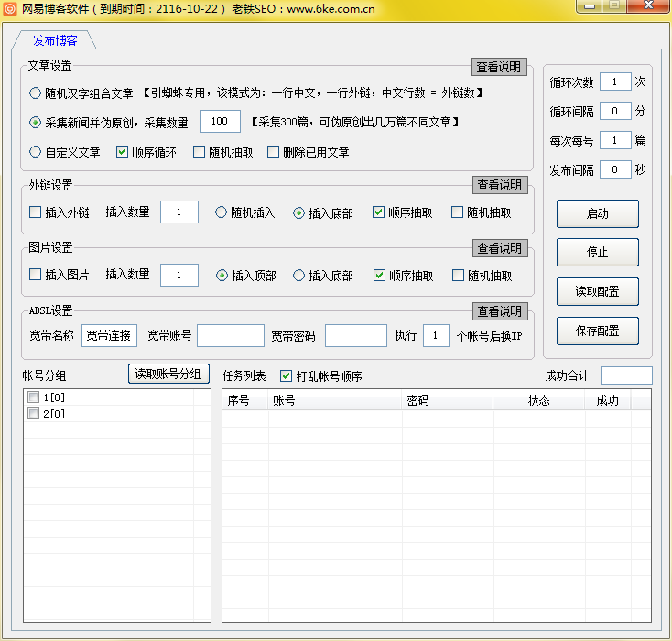Uncheck 打乱帐号顺序 checkbox
This screenshot has height=641, width=672.
pos(287,376)
